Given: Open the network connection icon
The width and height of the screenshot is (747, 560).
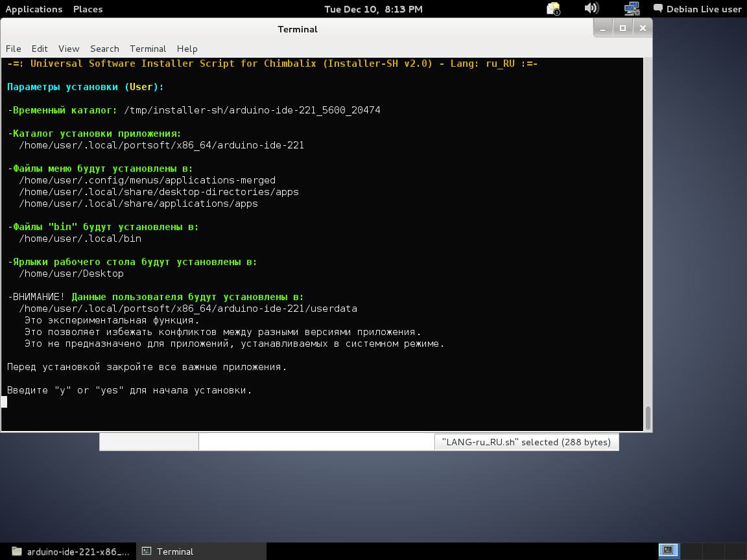Looking at the screenshot, I should [632, 9].
